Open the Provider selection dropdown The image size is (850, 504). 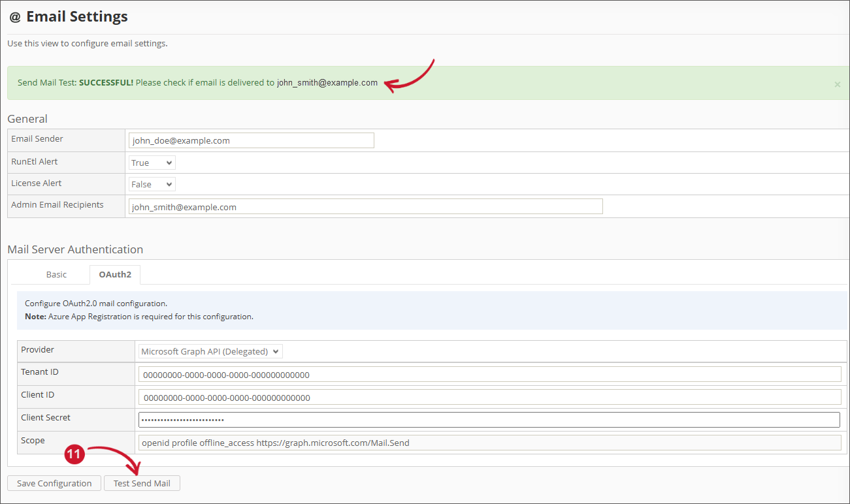[210, 351]
